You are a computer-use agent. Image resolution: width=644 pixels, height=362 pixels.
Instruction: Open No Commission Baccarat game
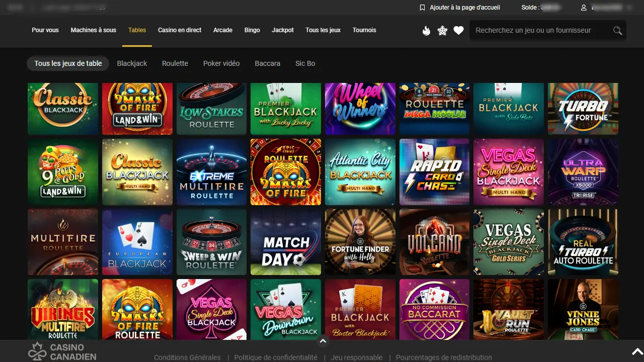[x=435, y=309]
